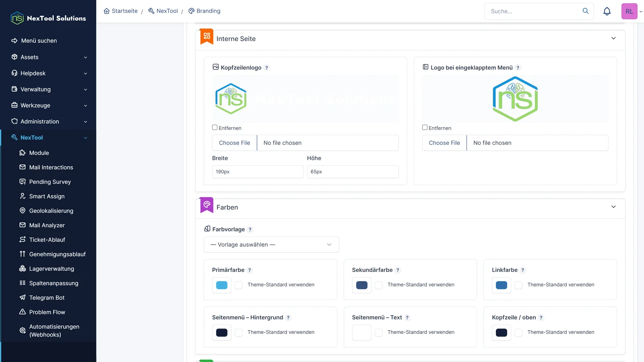Click the RL user avatar
The width and height of the screenshot is (644, 362).
pyautogui.click(x=629, y=11)
